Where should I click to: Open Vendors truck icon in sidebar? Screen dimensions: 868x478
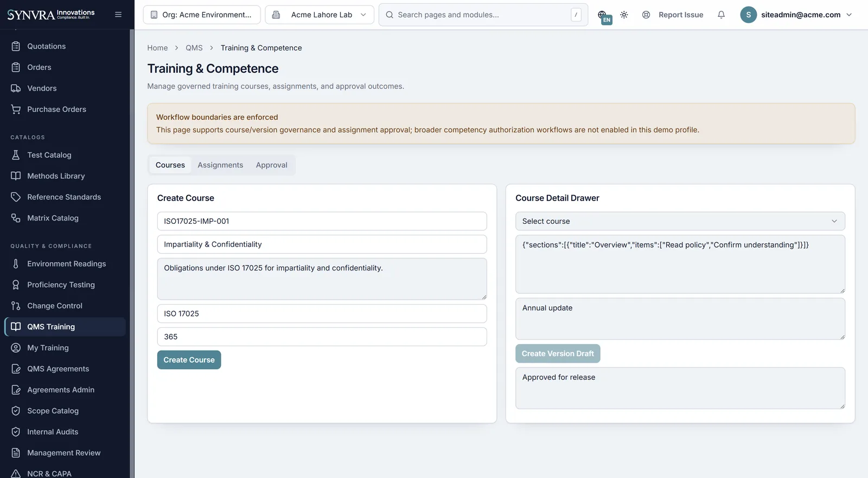(x=16, y=88)
